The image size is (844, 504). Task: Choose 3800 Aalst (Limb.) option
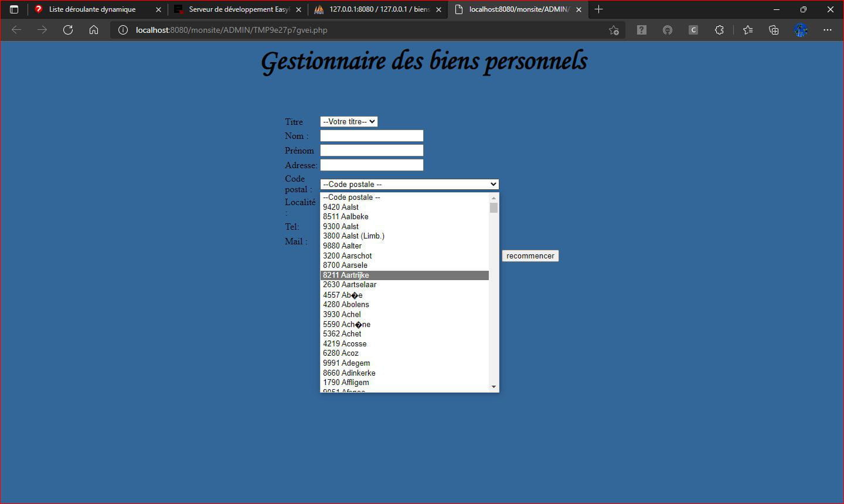point(404,236)
